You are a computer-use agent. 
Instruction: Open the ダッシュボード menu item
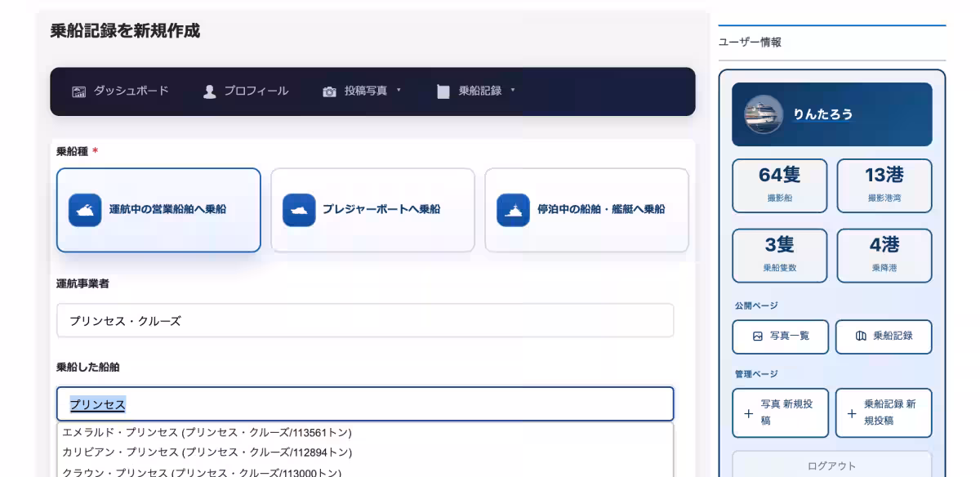[x=121, y=91]
